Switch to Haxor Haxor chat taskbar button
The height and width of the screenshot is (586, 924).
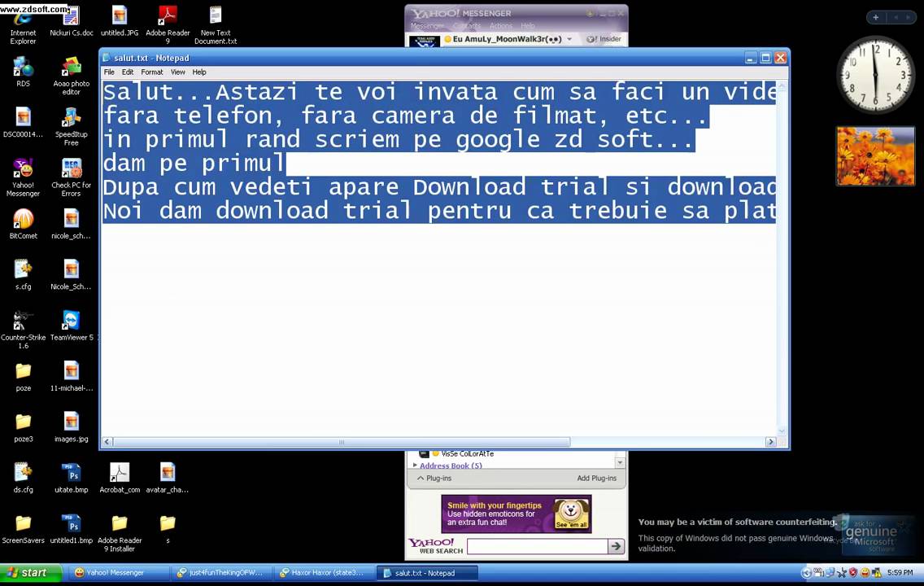324,572
